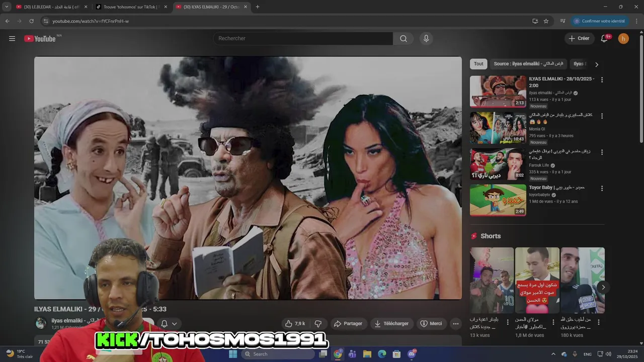Show next filter chips with right chevron
644x362 pixels.
597,64
